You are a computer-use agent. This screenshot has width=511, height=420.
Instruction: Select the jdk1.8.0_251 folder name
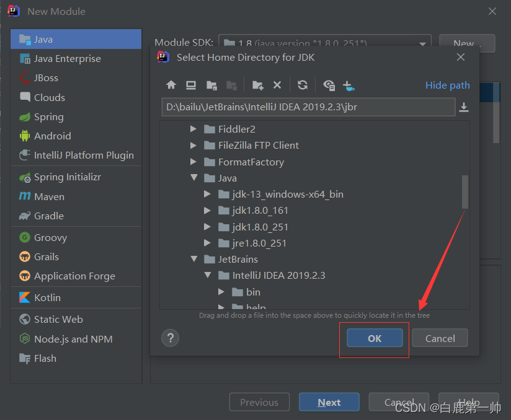coord(260,227)
